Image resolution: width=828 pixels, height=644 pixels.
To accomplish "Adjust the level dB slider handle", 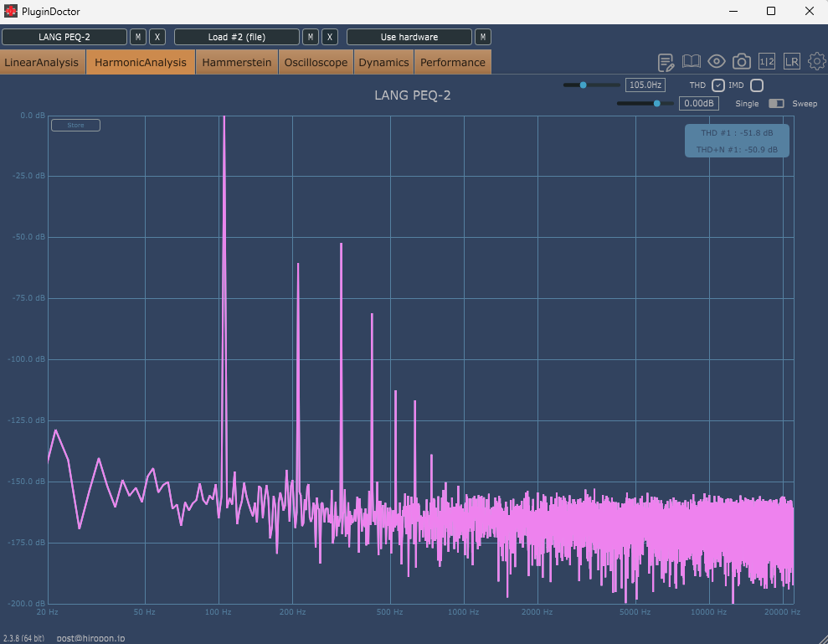I will 657,104.
